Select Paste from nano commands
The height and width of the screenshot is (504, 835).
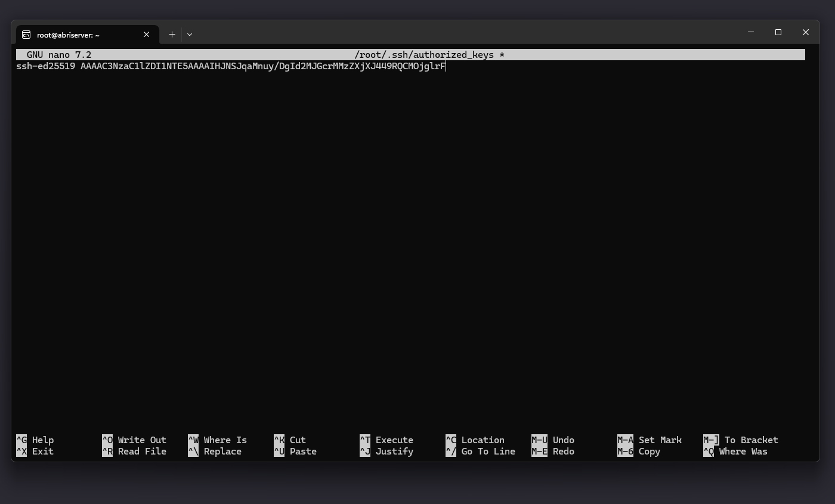click(295, 452)
